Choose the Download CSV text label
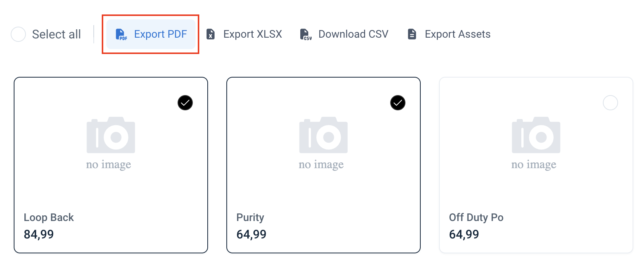This screenshot has height=264, width=644. click(x=353, y=34)
